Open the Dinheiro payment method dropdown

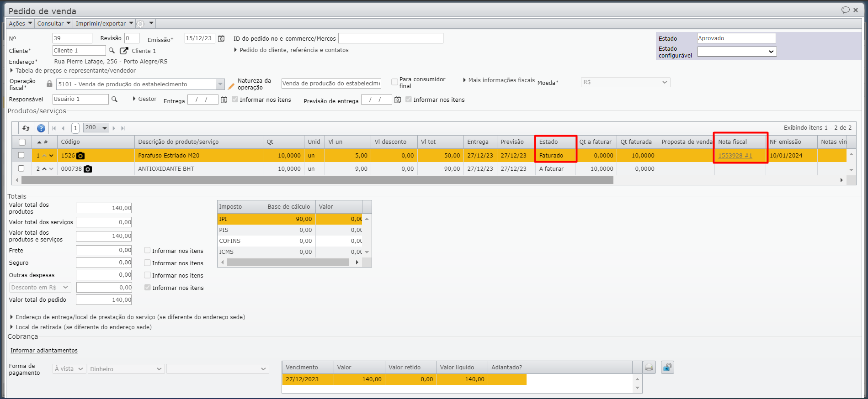(x=126, y=369)
